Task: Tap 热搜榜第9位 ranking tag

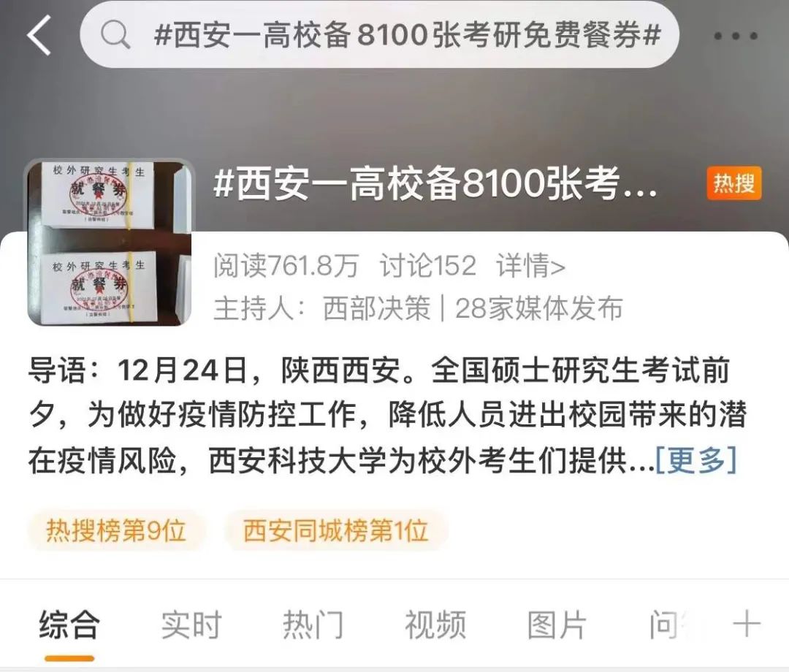Action: click(x=116, y=530)
